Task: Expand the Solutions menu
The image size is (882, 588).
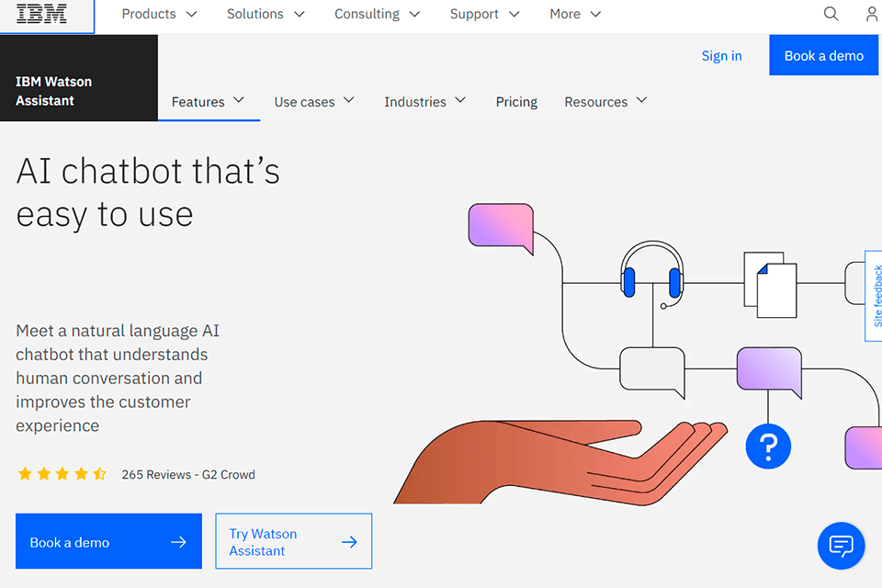Action: [266, 14]
